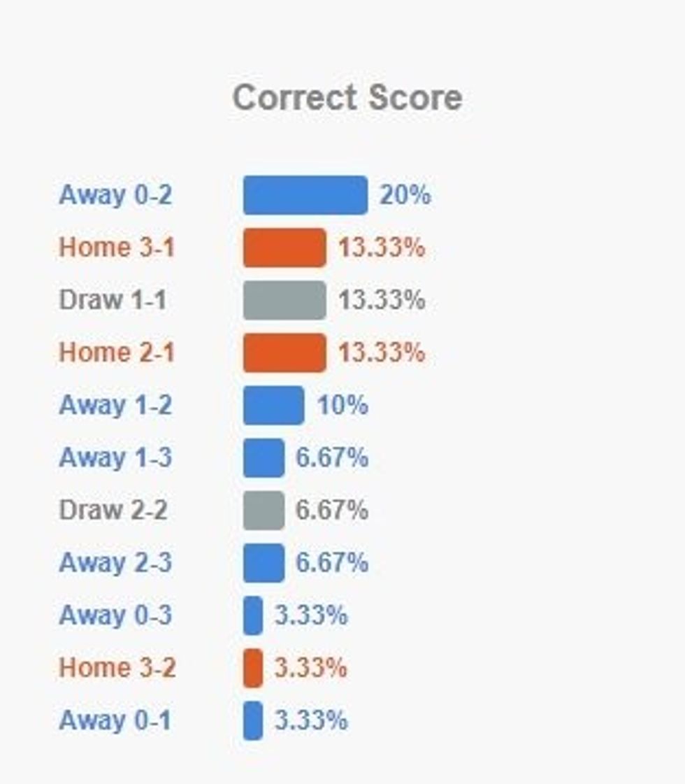Click the Correct Score heading
The width and height of the screenshot is (685, 784).
347,97
